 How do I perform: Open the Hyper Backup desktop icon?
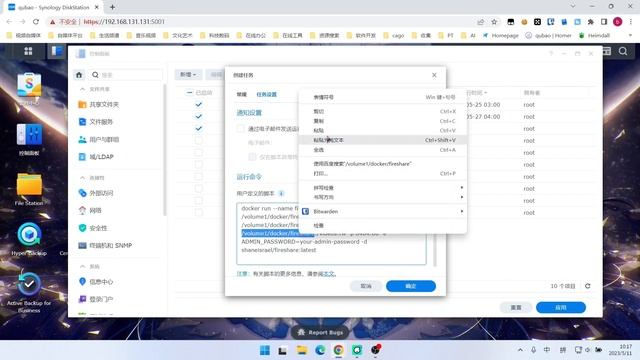29,239
